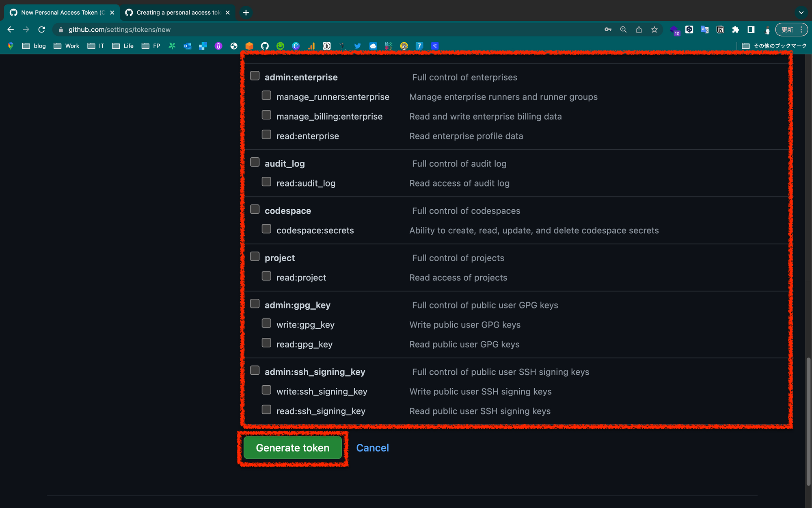Check the admin:enterprise scope checkbox

coord(255,76)
